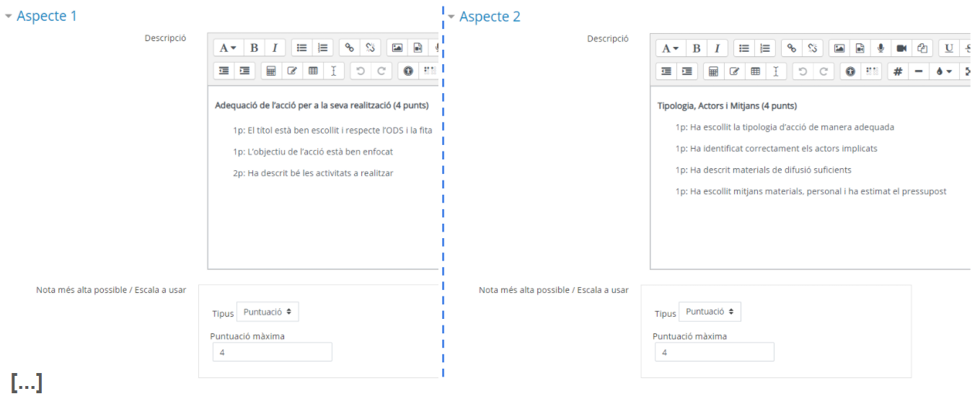
Task: Click Puntuació màxima field in Aspecte 2
Action: pos(715,352)
